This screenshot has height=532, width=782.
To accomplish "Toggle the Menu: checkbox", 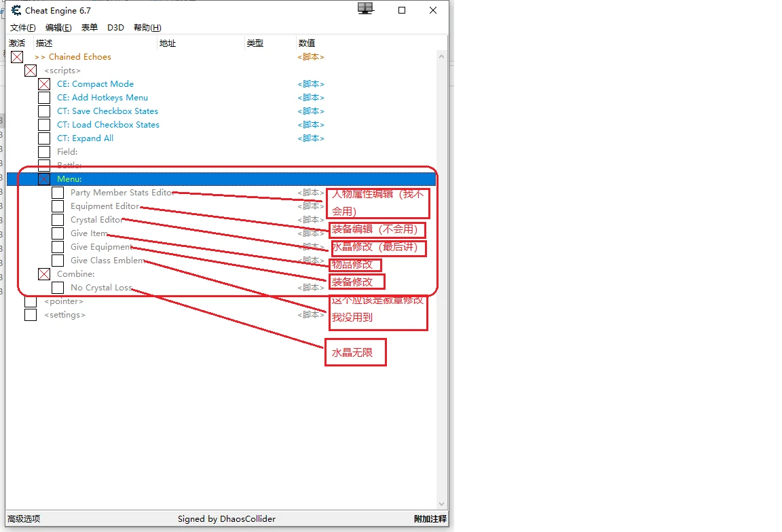I will coord(44,179).
